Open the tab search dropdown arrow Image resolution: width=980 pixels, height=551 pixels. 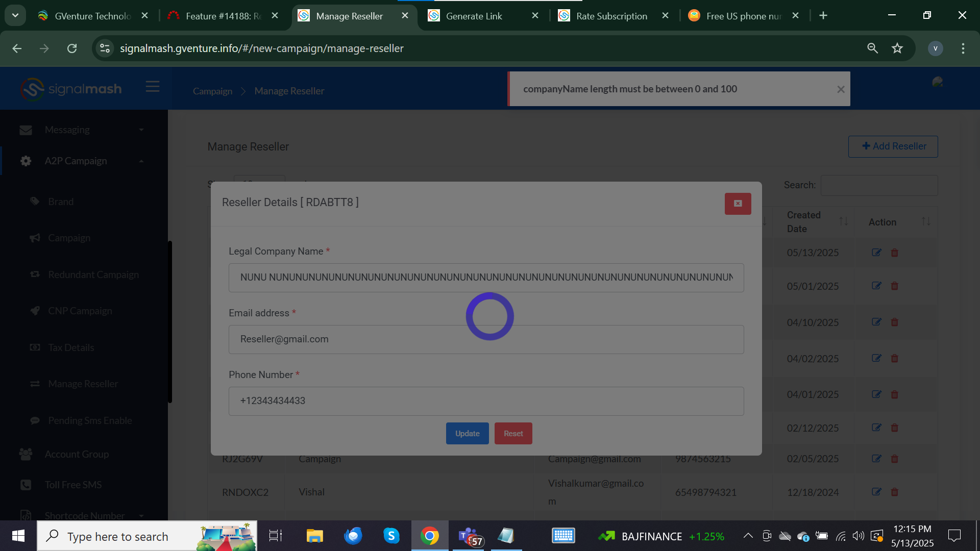click(x=15, y=15)
